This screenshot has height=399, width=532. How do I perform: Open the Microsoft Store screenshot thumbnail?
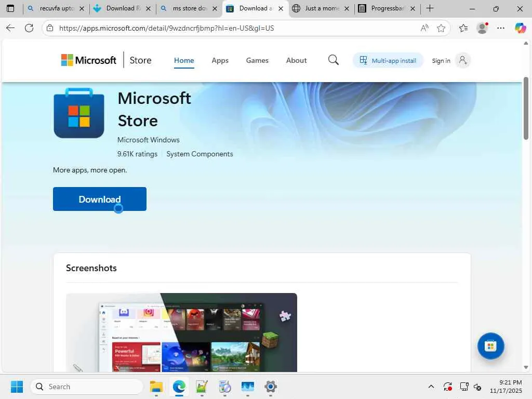[181, 332]
